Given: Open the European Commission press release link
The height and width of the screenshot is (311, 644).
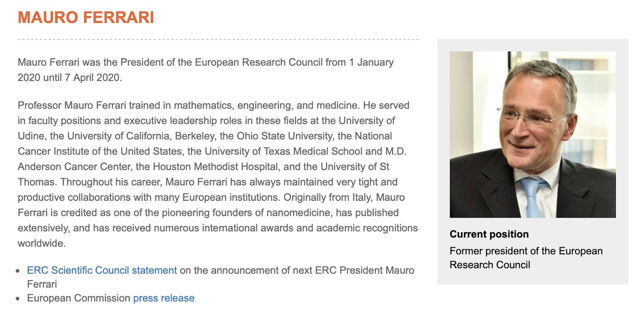Looking at the screenshot, I should pyautogui.click(x=164, y=298).
